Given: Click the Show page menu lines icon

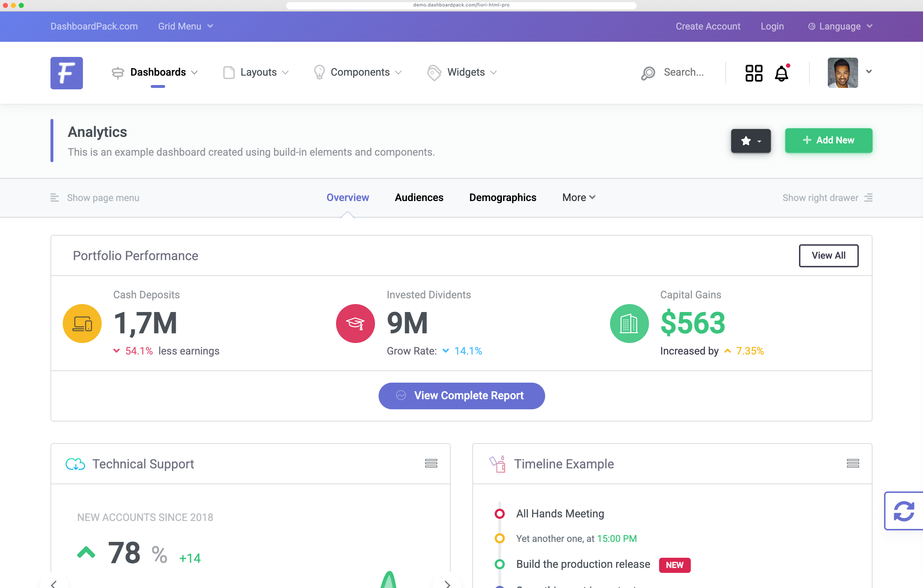Looking at the screenshot, I should click(54, 198).
